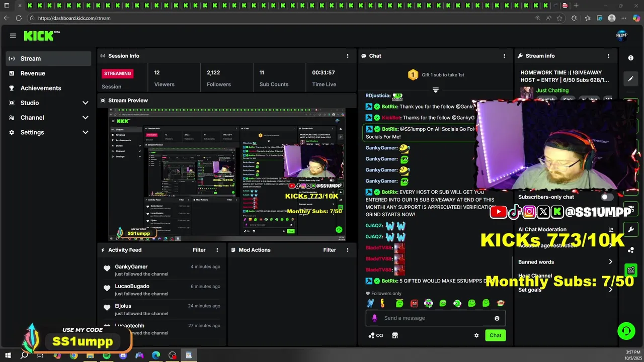This screenshot has width=644, height=362.
Task: Open Banned words settings chevron
Action: pyautogui.click(x=611, y=262)
